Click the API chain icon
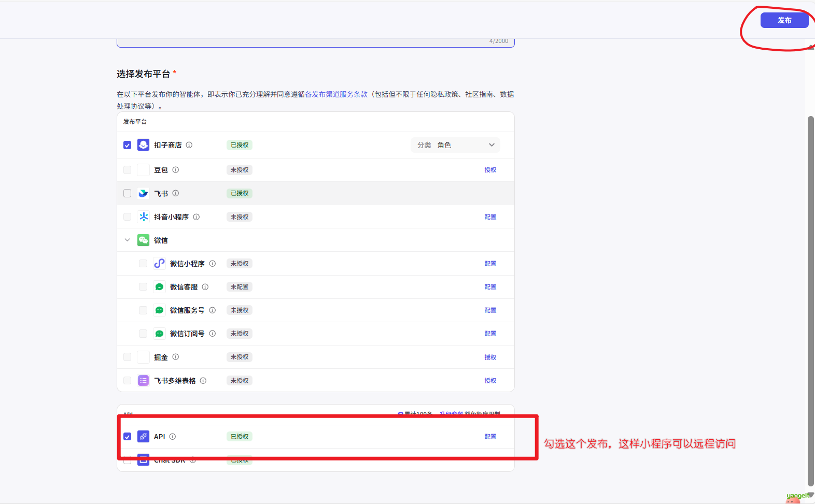This screenshot has width=815, height=504. point(143,437)
